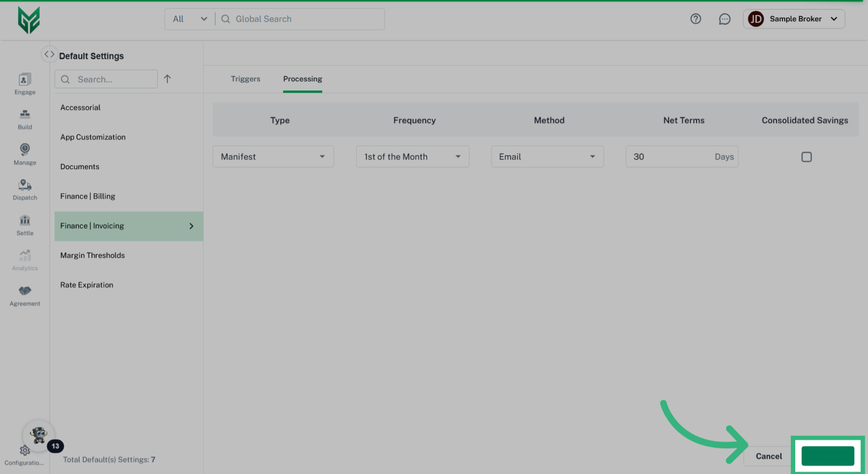Open Rate Expiration settings
This screenshot has width=868, height=474.
(128, 285)
